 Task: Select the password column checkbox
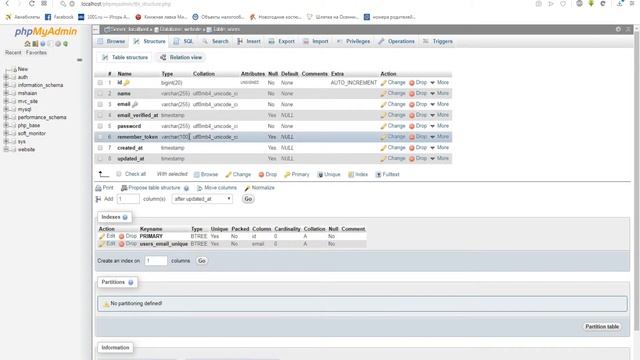pos(100,126)
